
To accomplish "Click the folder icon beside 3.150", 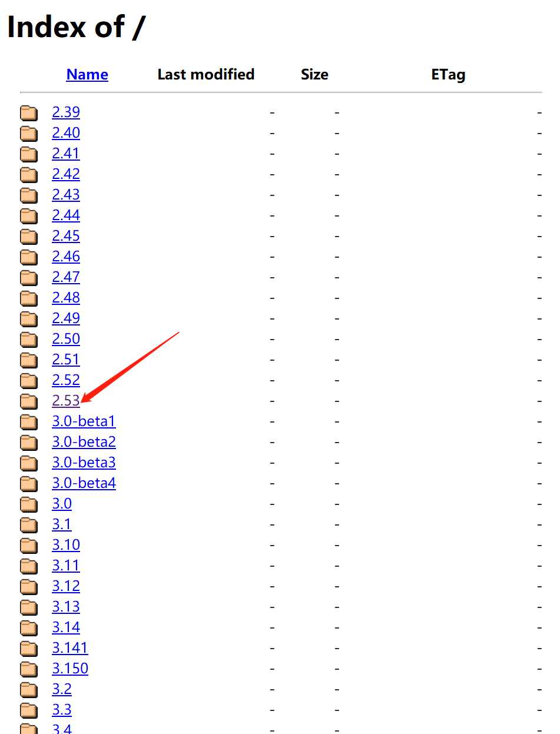I will (x=29, y=669).
